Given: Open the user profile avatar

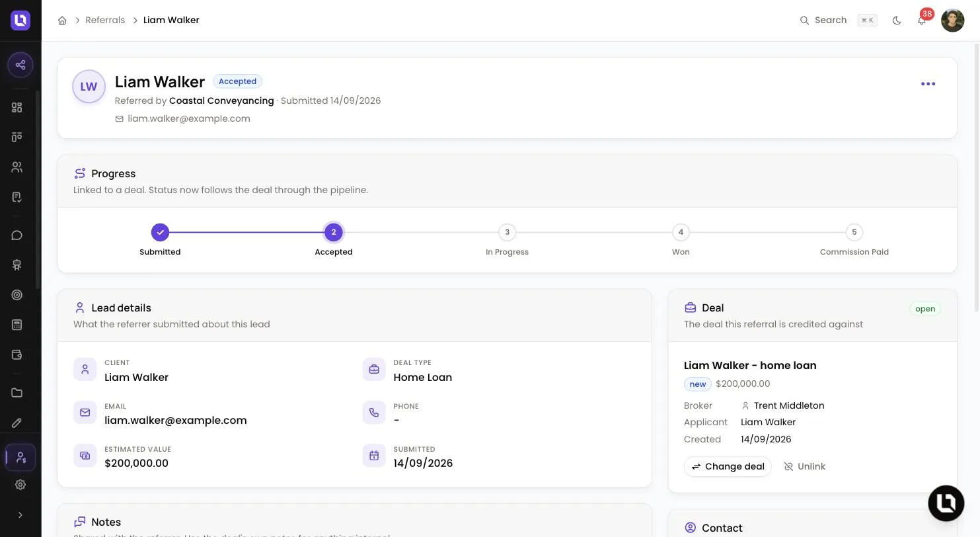Looking at the screenshot, I should 952,21.
